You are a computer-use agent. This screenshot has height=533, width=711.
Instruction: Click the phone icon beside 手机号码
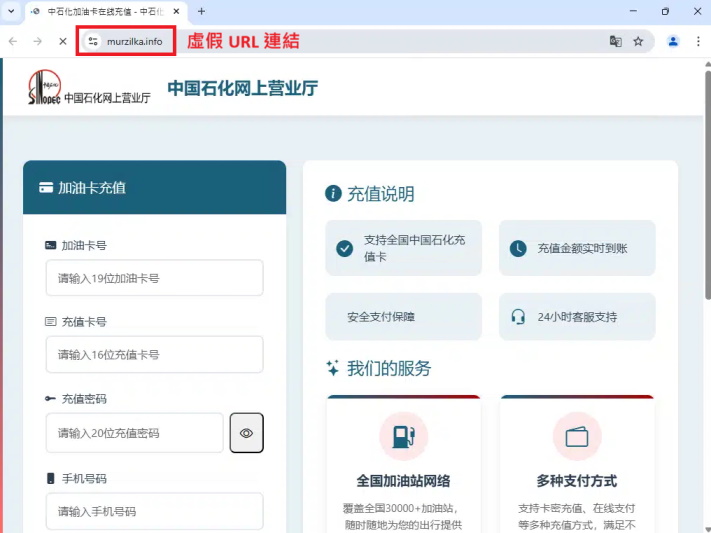50,479
